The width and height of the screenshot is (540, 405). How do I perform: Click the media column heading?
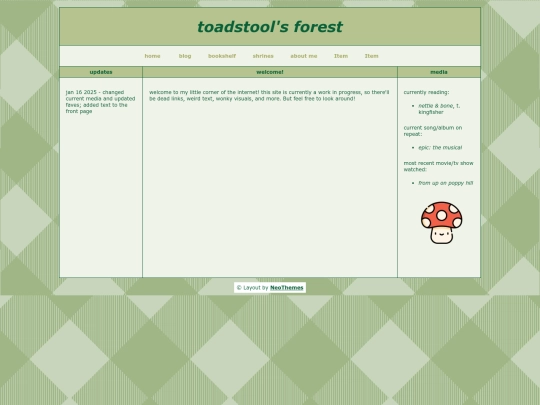click(439, 72)
